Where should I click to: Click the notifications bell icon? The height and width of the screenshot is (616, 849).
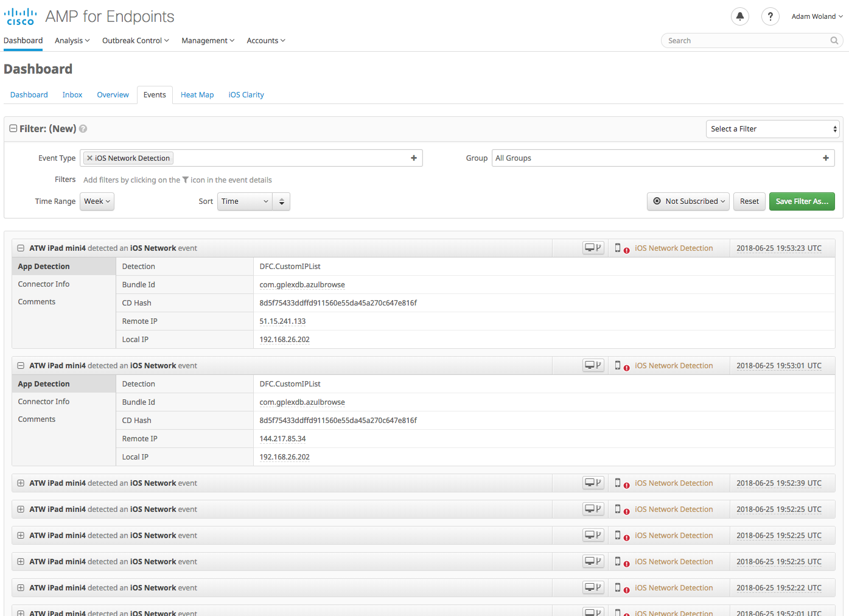pyautogui.click(x=739, y=16)
